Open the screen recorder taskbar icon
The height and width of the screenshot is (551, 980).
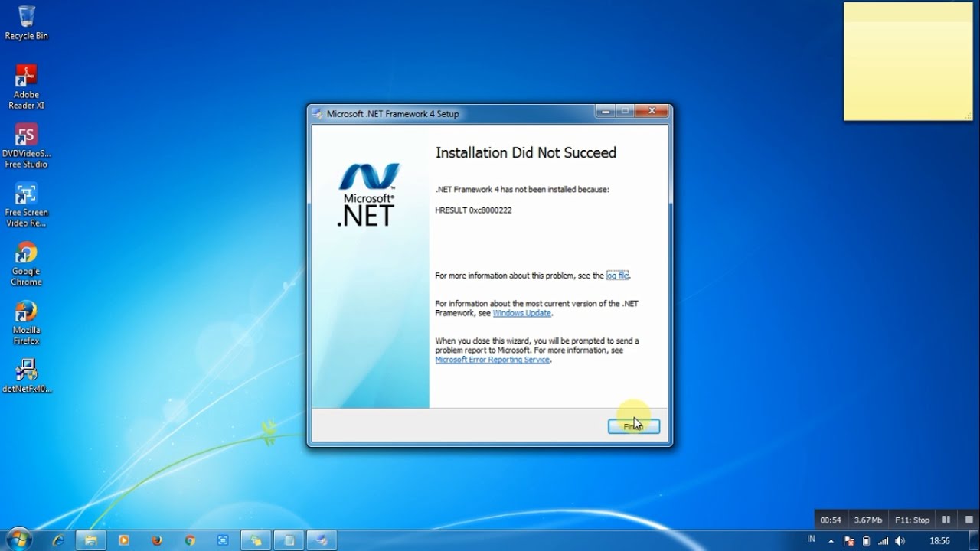(x=223, y=540)
